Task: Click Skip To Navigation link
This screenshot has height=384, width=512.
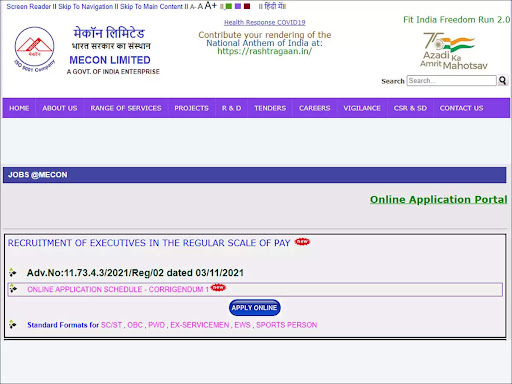Action: click(x=86, y=6)
